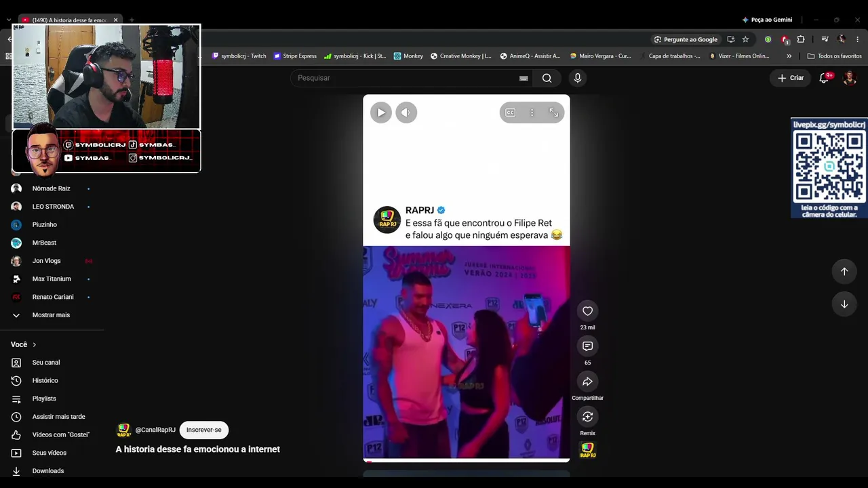The height and width of the screenshot is (488, 868).
Task: Open the media controls icon
Action: (825, 39)
